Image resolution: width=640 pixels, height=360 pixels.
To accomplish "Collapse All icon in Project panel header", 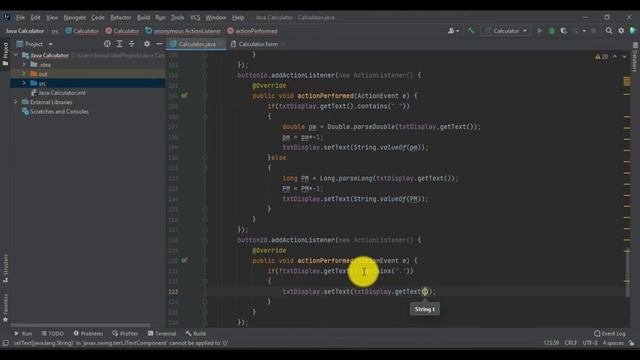I will [131, 44].
